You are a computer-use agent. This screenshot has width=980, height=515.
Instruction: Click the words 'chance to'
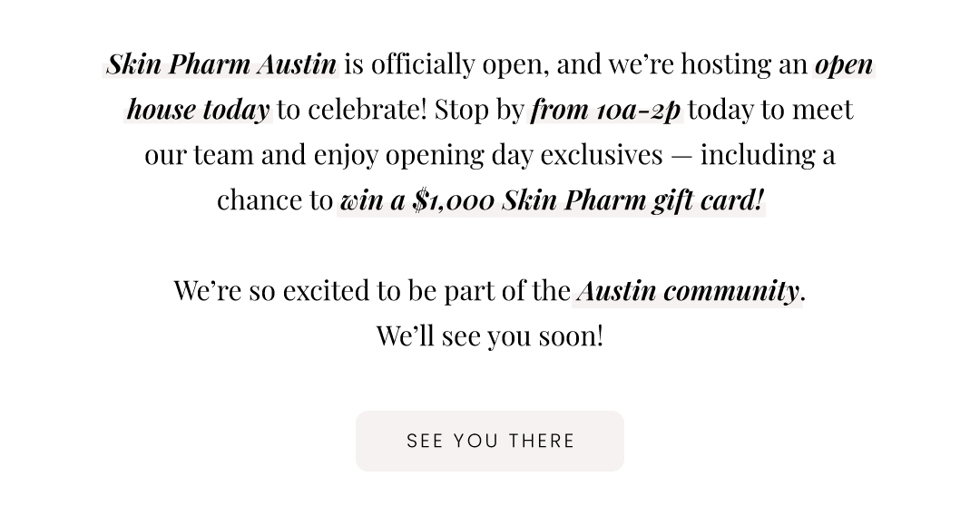(275, 200)
